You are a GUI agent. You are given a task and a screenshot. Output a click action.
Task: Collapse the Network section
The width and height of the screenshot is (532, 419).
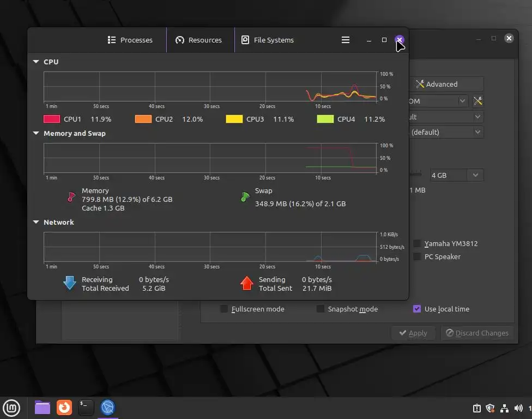pos(36,222)
